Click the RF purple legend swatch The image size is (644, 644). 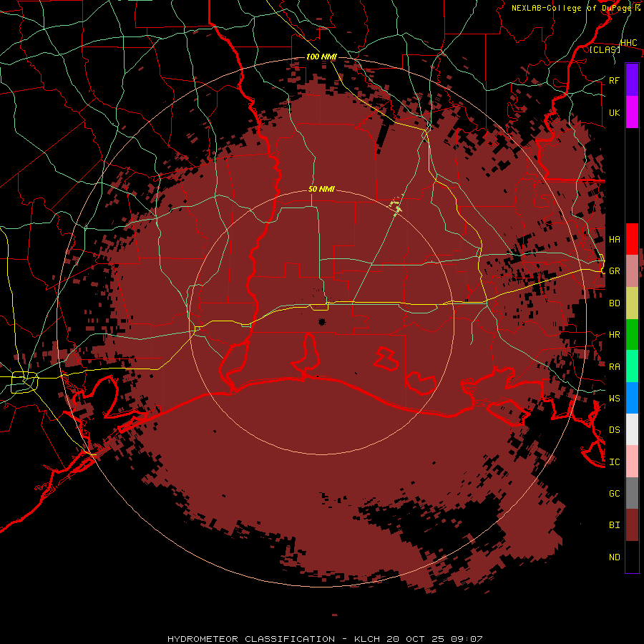click(x=632, y=80)
